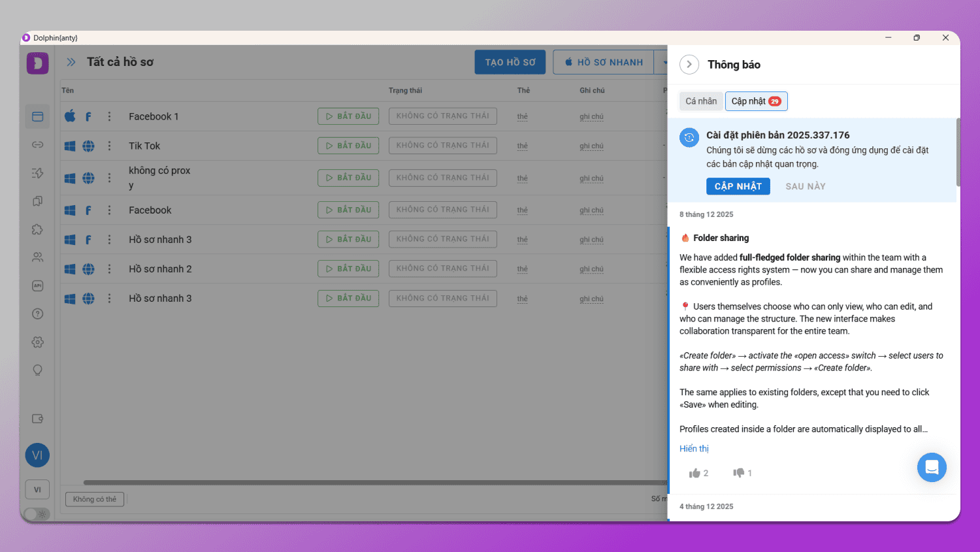Expand the sidebar with double-chevron icon
Screen dimensions: 980x552
71,62
